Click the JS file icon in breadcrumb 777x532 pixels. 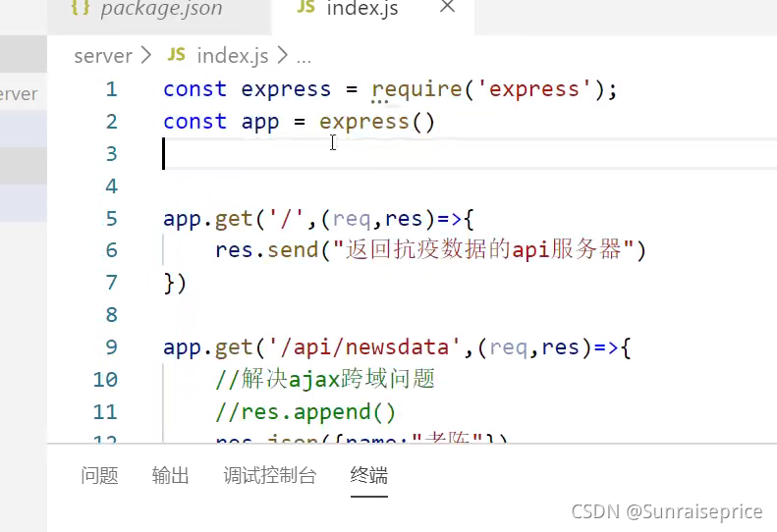(177, 55)
